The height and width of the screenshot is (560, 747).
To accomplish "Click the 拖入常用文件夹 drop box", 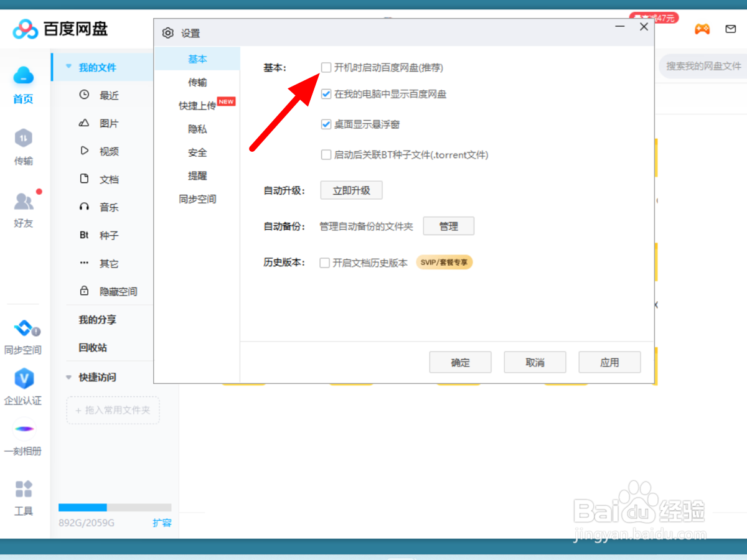I will [x=113, y=411].
